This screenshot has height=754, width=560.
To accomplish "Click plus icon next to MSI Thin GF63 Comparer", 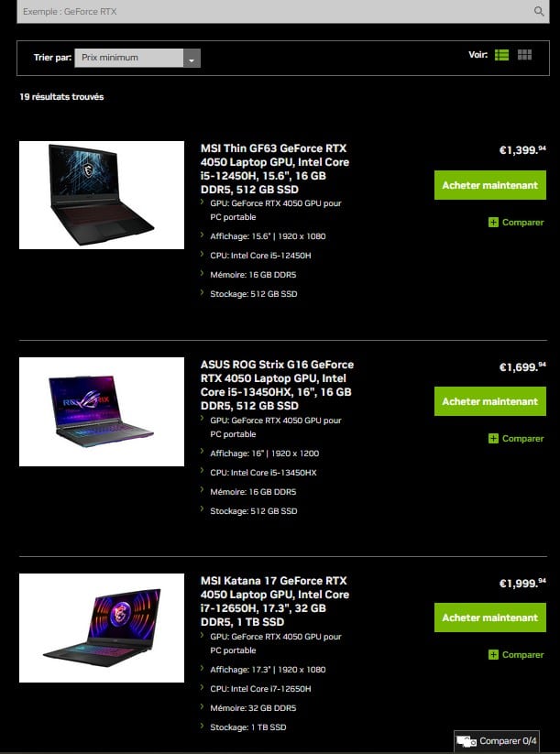I will pos(493,222).
